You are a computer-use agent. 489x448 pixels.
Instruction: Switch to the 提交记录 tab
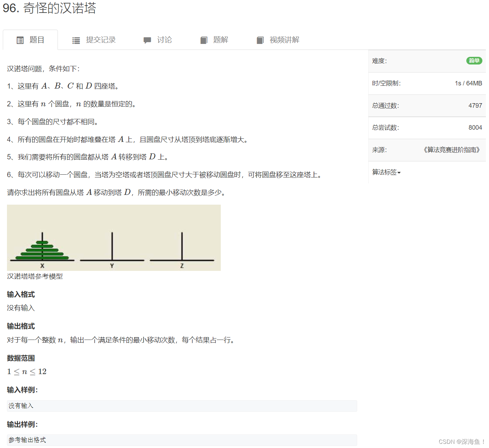tap(94, 40)
